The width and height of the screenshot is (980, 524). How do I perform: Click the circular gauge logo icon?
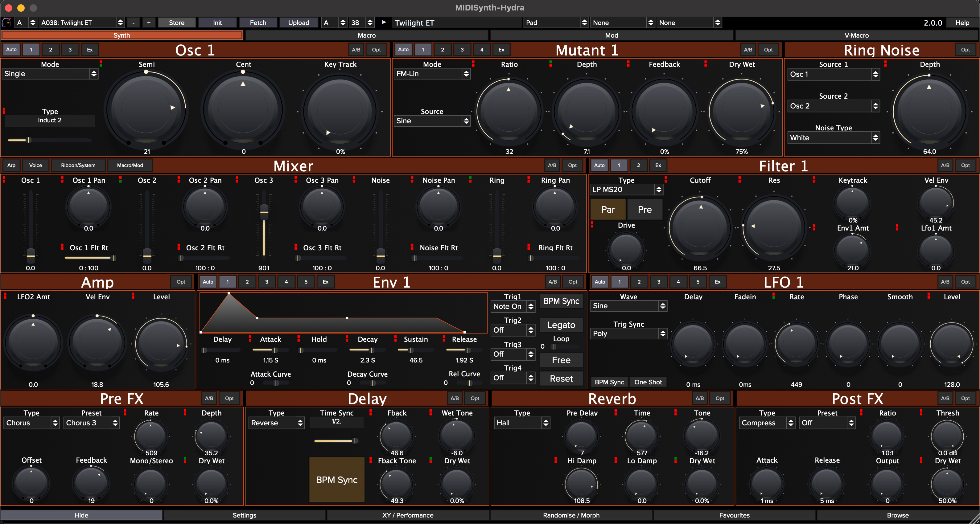coord(6,23)
